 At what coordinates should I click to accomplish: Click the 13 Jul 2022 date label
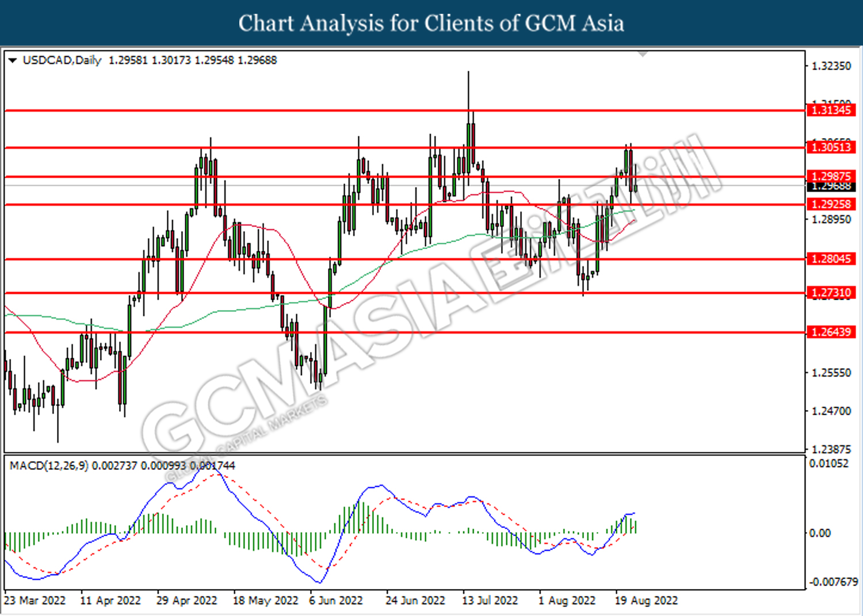point(490,600)
